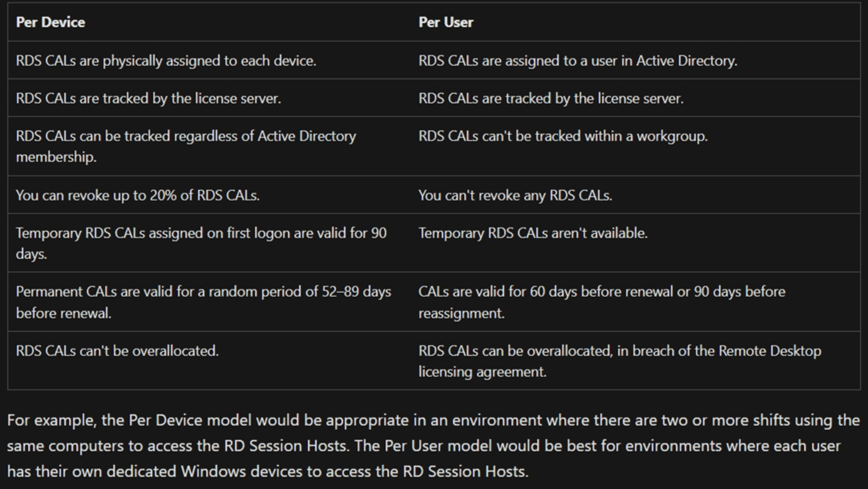This screenshot has height=489, width=868.
Task: Click the words 'RD Session Hosts' in second paragraph line
Action: pyautogui.click(x=285, y=445)
